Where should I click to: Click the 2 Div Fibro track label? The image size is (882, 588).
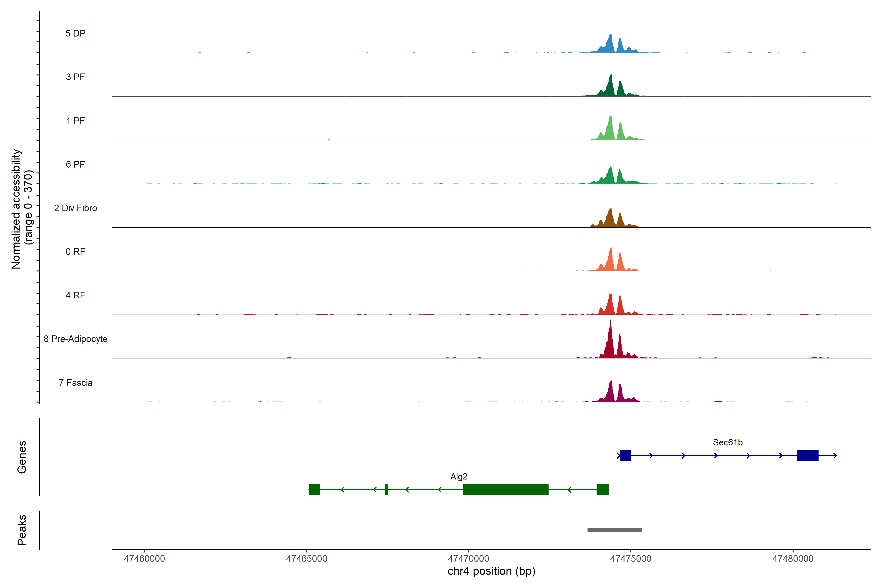75,208
